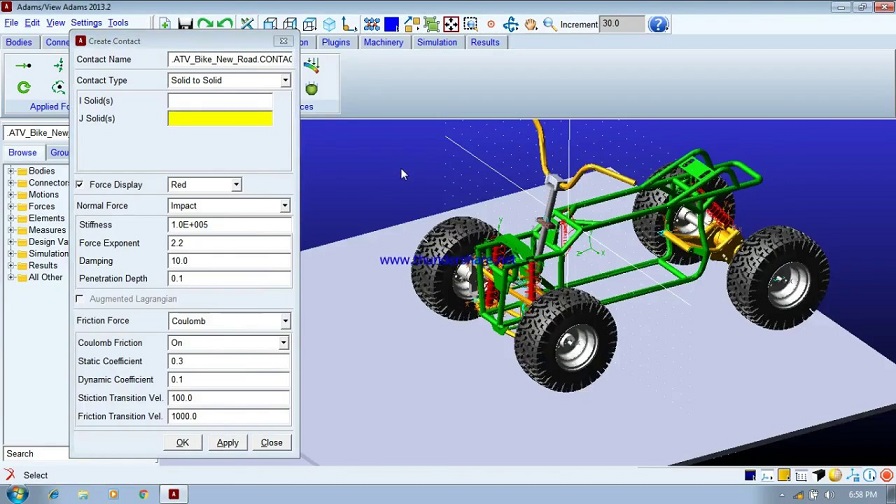The width and height of the screenshot is (896, 504).
Task: Open the Coulomb Friction On dropdown
Action: (283, 343)
